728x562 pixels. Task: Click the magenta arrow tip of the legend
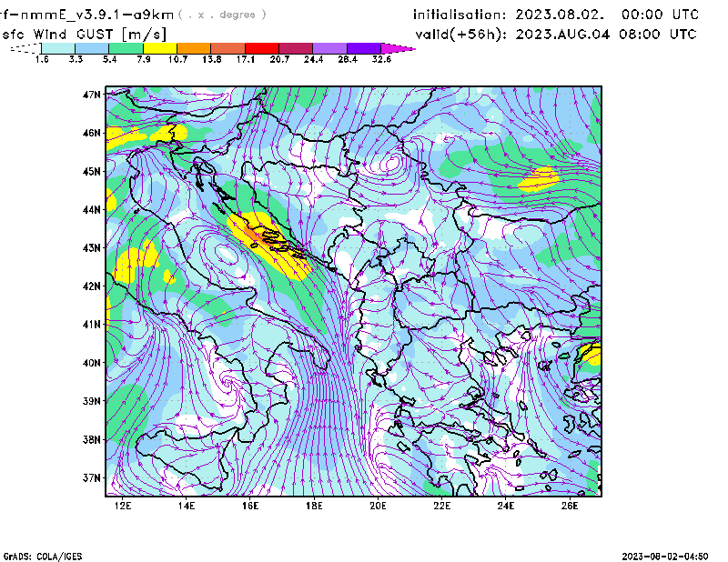396,48
